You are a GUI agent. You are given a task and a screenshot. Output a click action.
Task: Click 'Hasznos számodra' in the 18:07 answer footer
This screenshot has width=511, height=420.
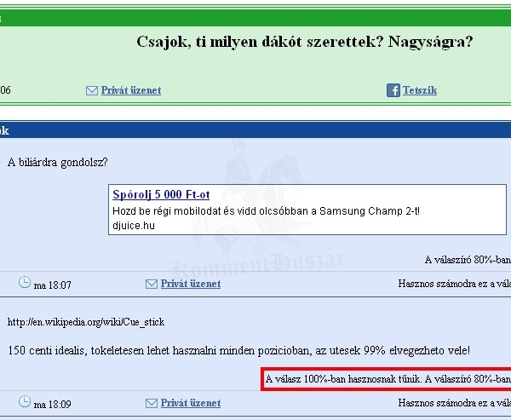(x=454, y=284)
